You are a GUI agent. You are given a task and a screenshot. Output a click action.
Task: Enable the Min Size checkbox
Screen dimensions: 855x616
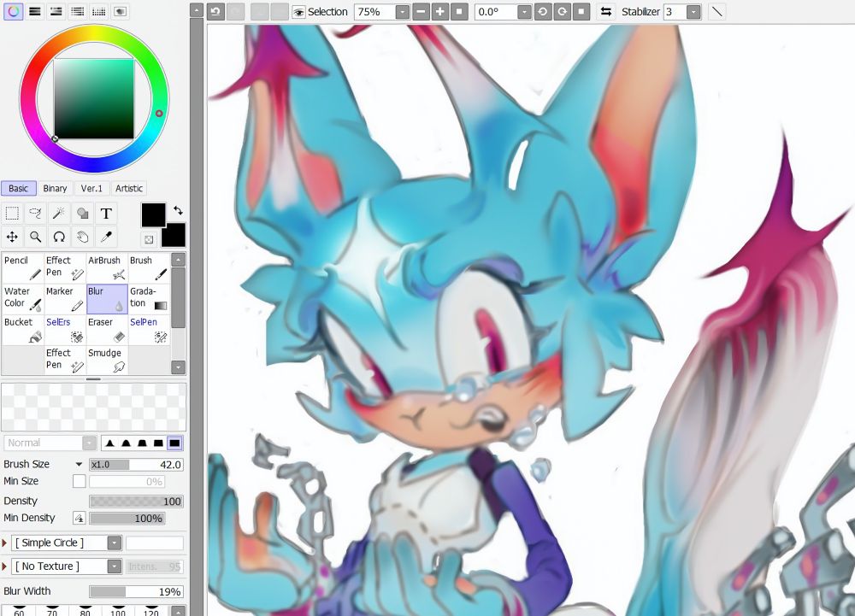pyautogui.click(x=79, y=481)
